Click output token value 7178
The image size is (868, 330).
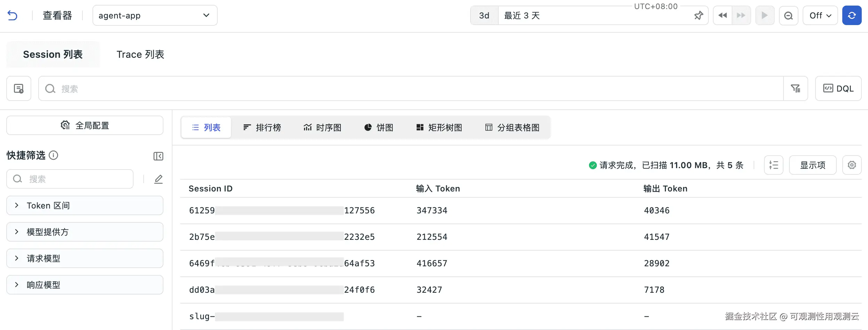point(654,290)
